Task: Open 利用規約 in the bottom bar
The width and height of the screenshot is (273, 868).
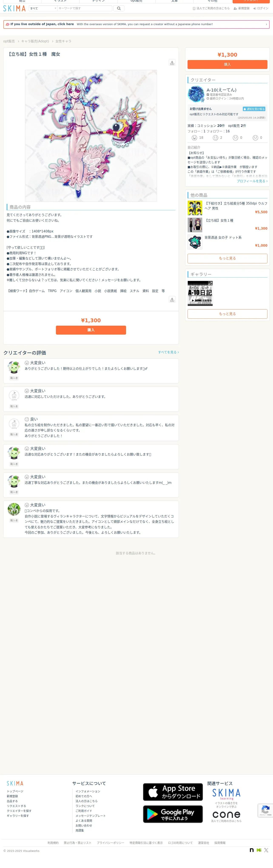Action: [53, 843]
